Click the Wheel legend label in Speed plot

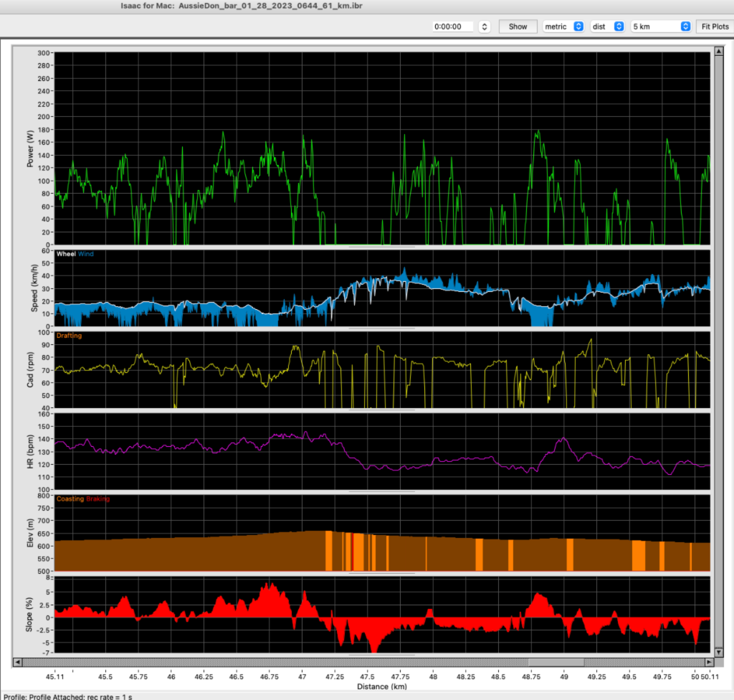coord(66,254)
